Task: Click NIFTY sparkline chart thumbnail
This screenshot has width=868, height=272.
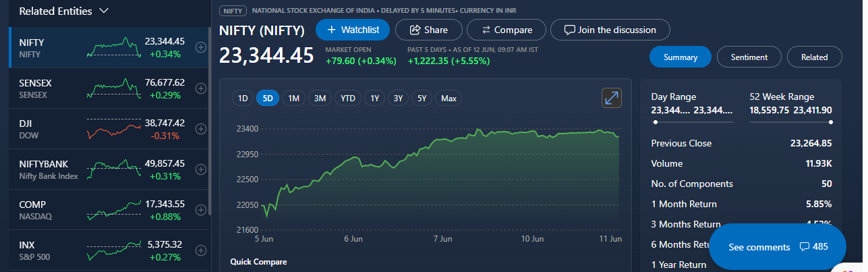Action: click(114, 47)
